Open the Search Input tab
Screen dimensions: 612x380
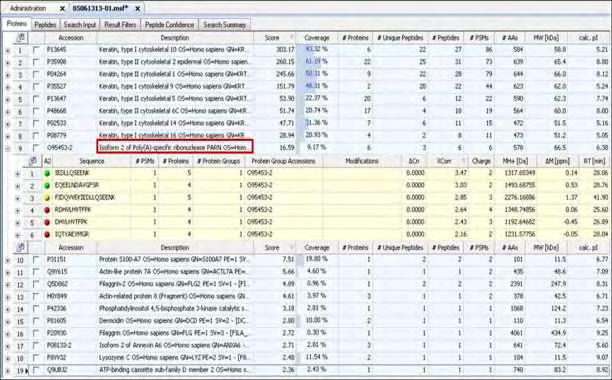80,25
